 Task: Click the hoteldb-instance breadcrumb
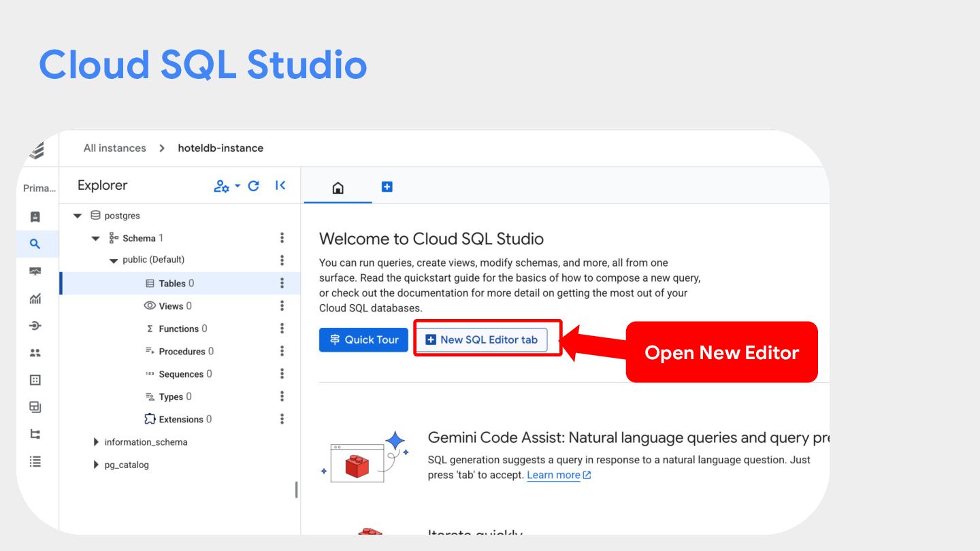click(220, 148)
